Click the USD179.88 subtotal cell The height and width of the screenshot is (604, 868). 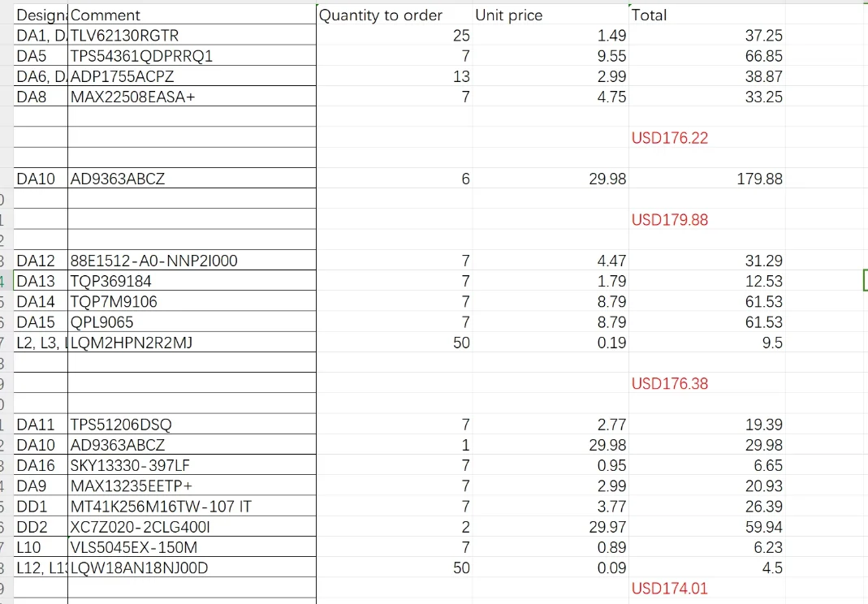707,220
